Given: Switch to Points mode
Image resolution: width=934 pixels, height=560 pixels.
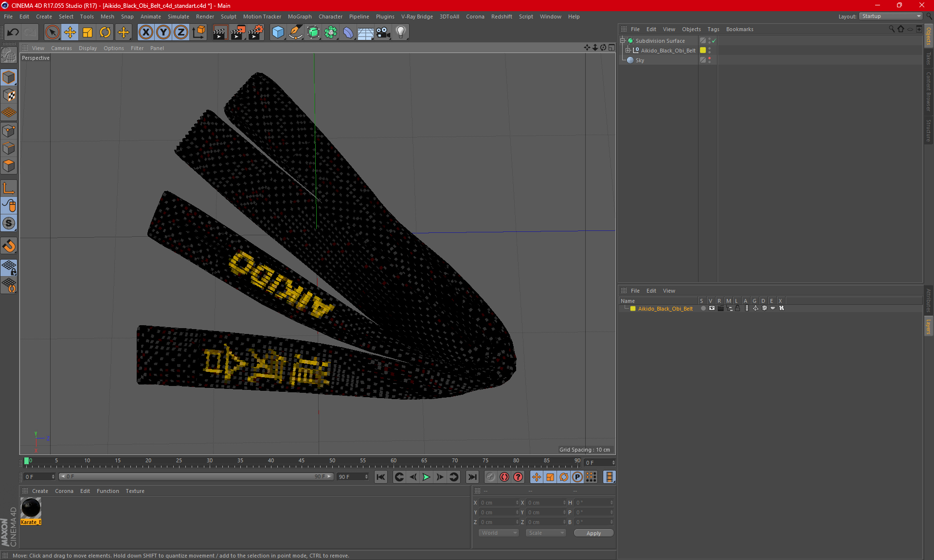Looking at the screenshot, I should tap(9, 130).
